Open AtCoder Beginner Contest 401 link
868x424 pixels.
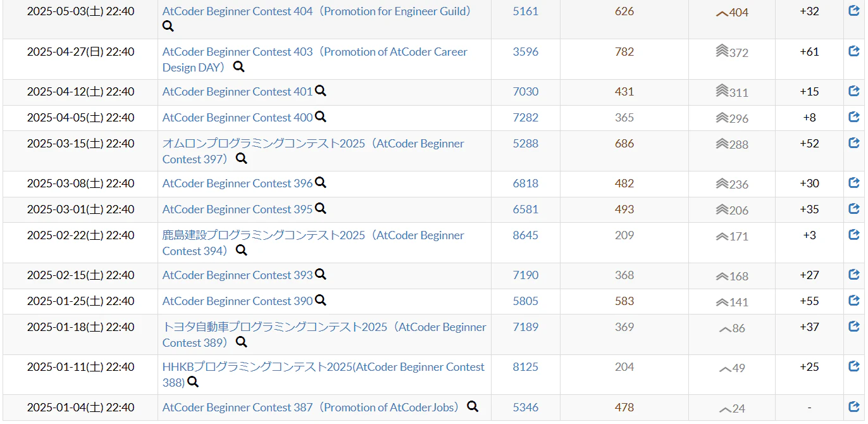(x=238, y=92)
